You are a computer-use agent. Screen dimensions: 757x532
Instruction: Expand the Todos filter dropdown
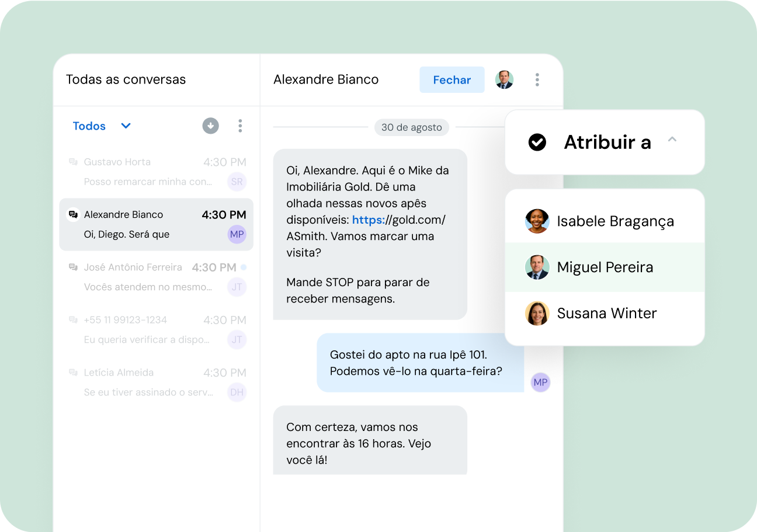126,126
